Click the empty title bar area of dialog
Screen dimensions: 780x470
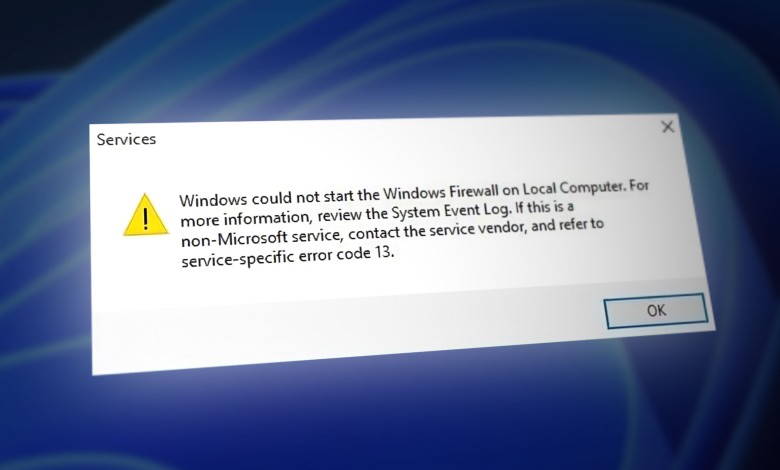[x=398, y=134]
